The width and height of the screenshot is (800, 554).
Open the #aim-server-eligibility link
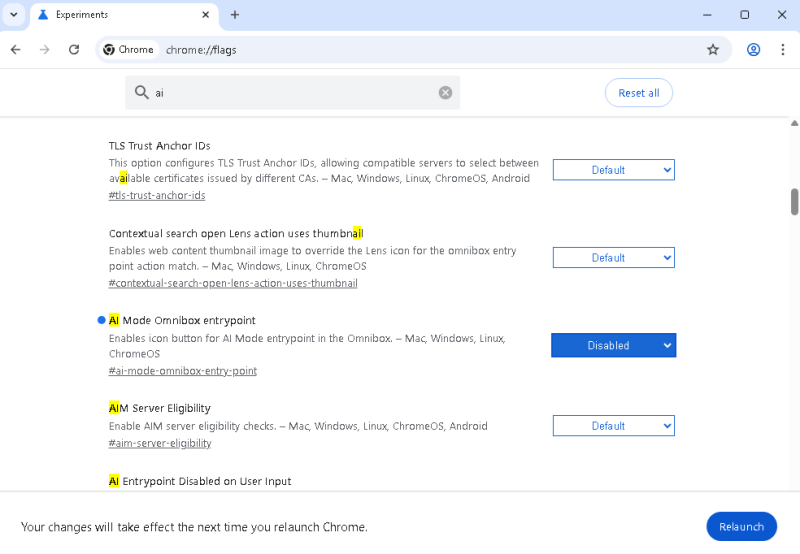coord(160,443)
